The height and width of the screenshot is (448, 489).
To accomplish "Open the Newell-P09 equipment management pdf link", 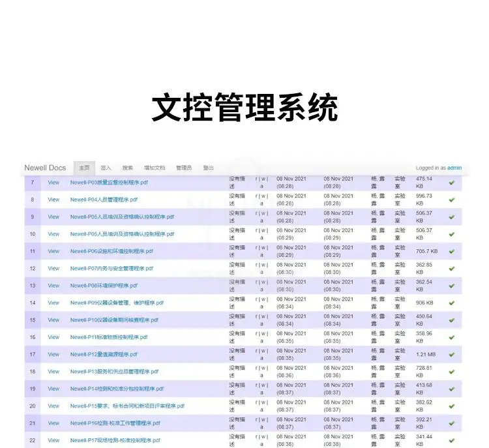I will click(117, 303).
